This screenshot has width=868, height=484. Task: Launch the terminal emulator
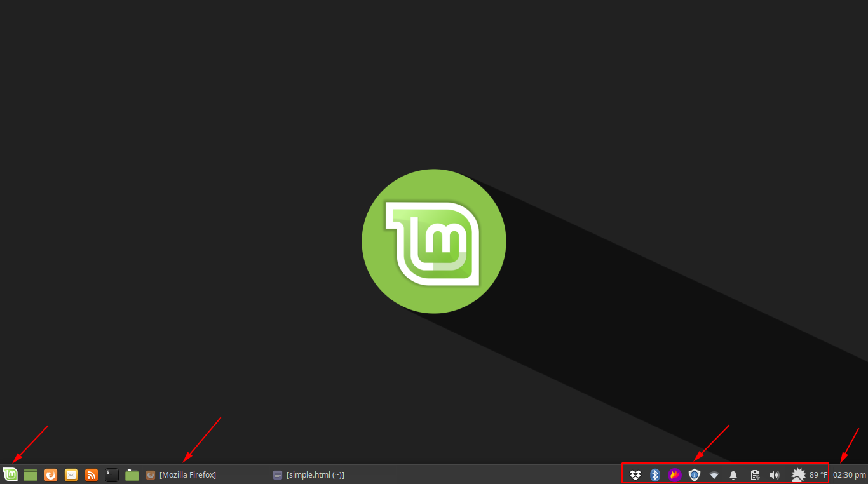[111, 474]
